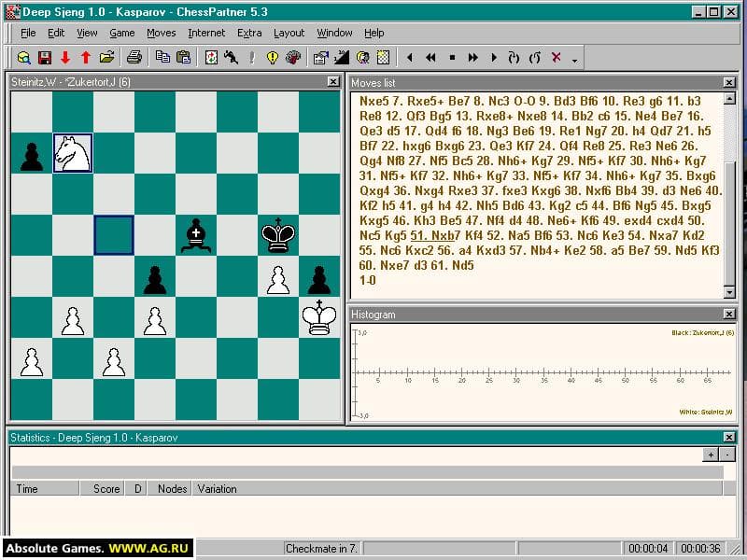Click the copy icon in toolbar
The height and width of the screenshot is (560, 747).
point(162,58)
